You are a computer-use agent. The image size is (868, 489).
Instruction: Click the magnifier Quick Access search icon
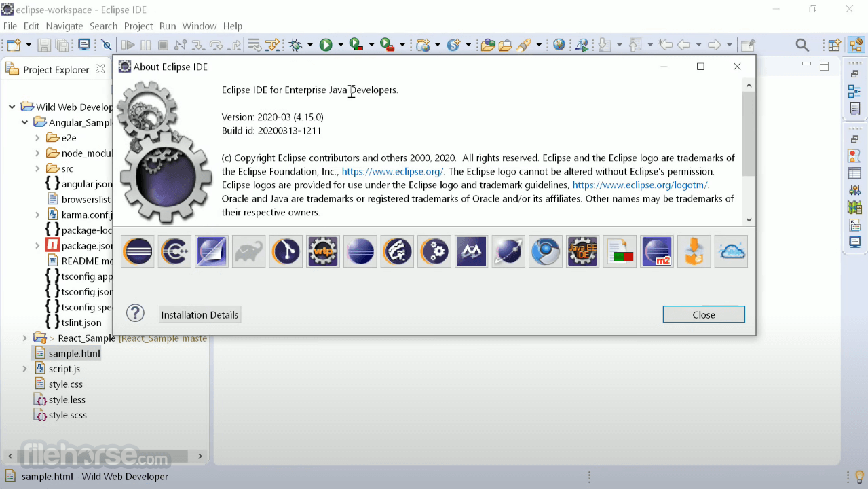[x=802, y=46]
